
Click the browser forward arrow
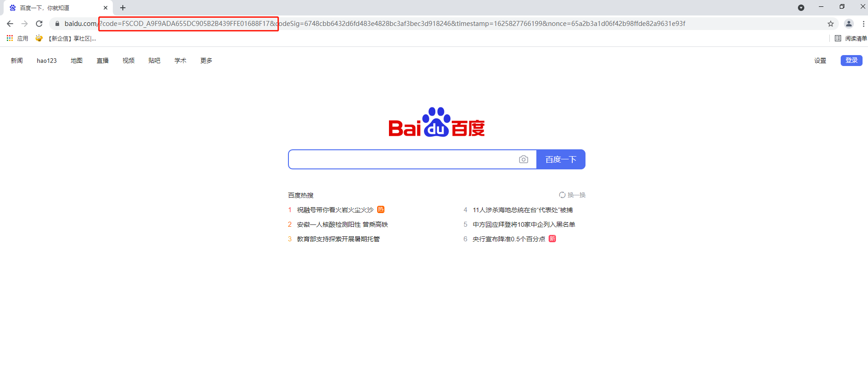(x=25, y=24)
